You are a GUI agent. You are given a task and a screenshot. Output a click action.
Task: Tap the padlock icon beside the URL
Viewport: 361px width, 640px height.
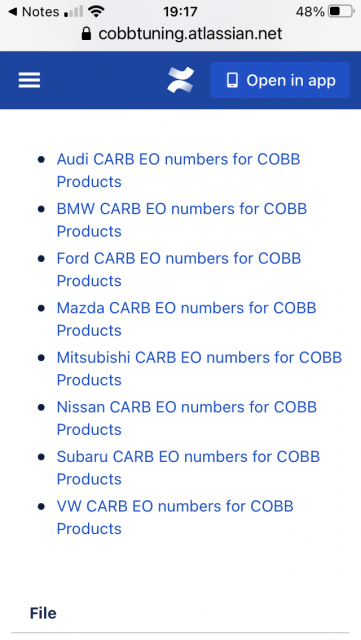86,33
